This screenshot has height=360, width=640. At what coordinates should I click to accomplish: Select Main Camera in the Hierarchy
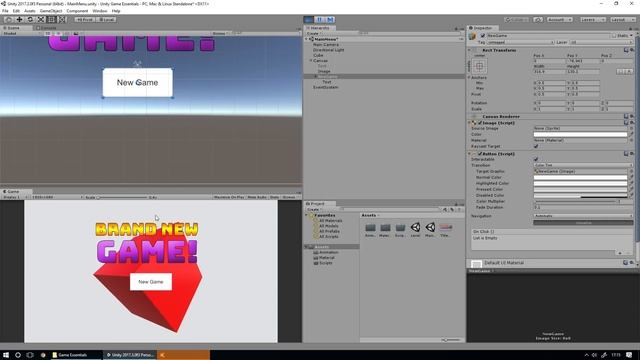[326, 44]
